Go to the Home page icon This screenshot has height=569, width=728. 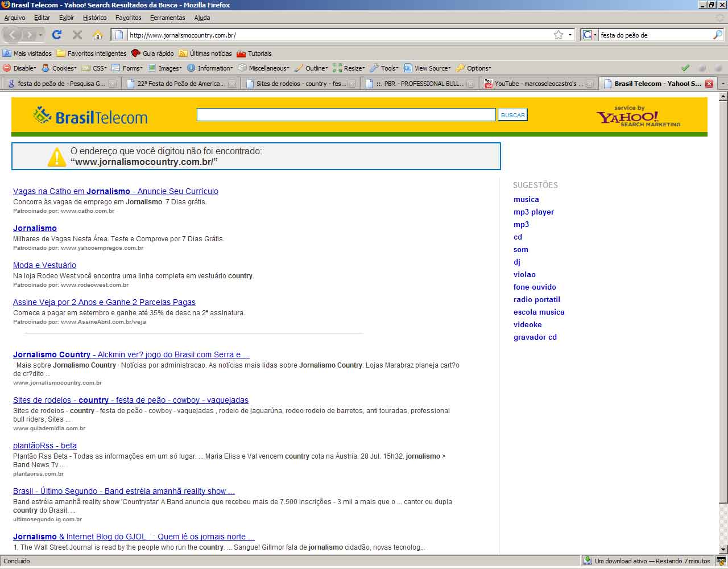pos(98,35)
